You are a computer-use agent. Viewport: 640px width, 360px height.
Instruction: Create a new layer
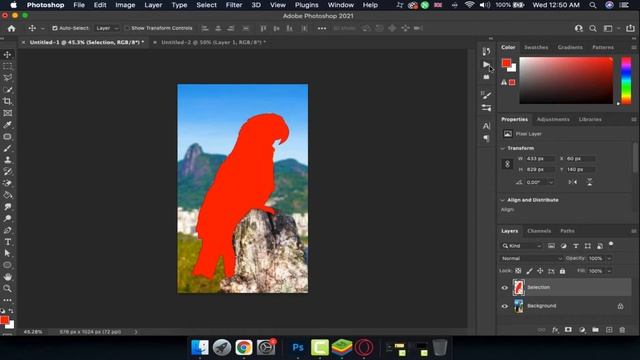click(x=609, y=330)
